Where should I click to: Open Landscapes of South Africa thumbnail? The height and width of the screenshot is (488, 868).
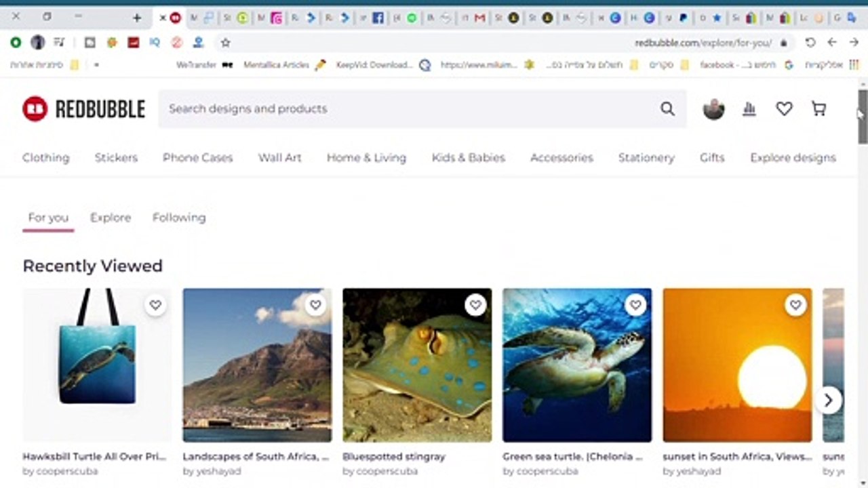click(257, 365)
